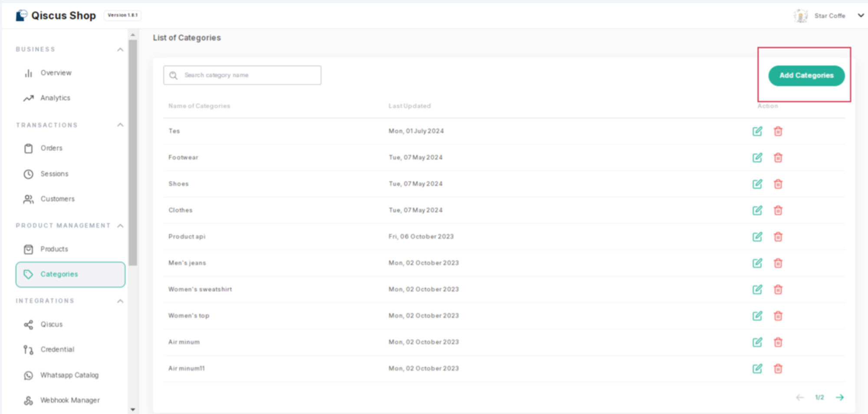Click the Name of Categories column header
This screenshot has width=868, height=414.
coord(199,106)
